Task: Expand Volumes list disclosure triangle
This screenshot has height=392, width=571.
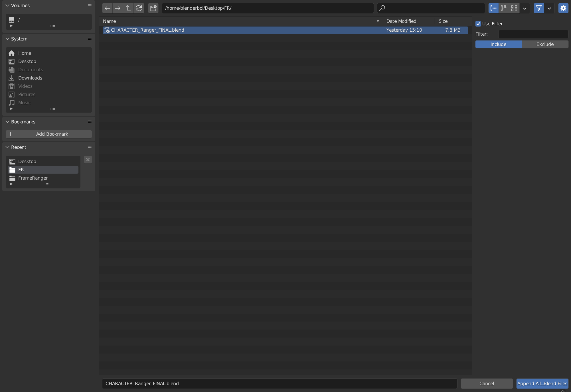Action: pyautogui.click(x=11, y=26)
